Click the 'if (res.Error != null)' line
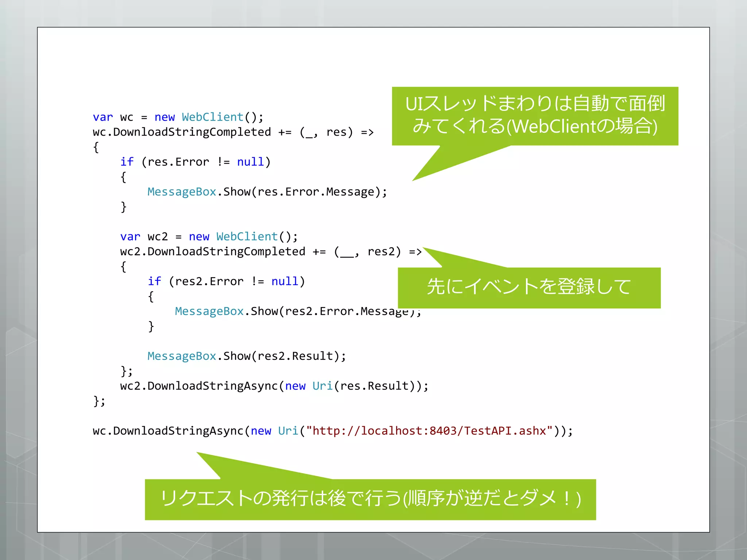Screen dimensions: 747x560 tap(196, 162)
